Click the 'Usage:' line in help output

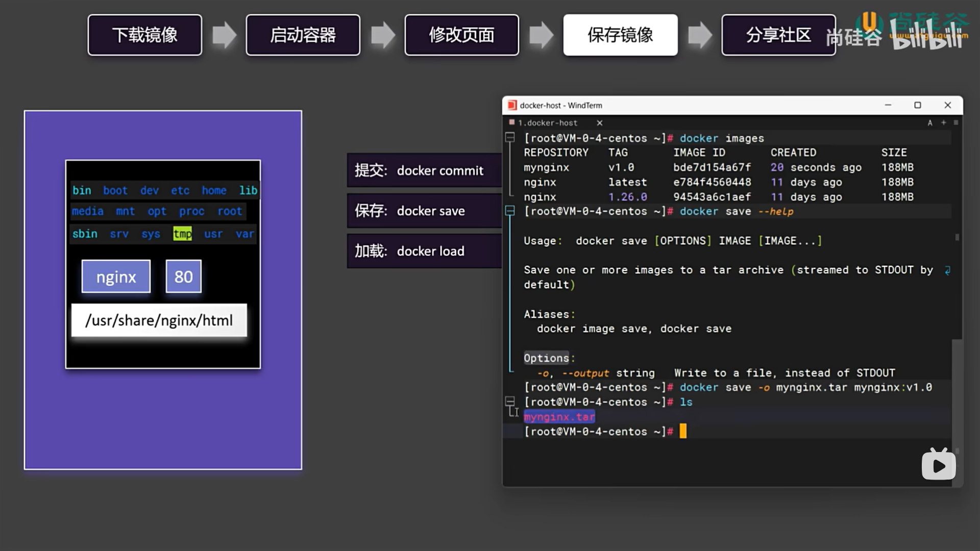pos(673,241)
